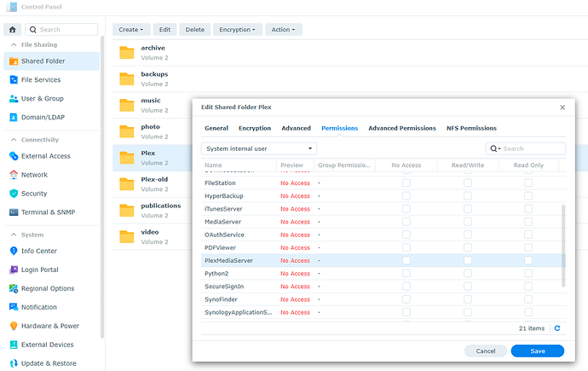
Task: Open the Encryption dropdown in the toolbar
Action: (x=238, y=30)
